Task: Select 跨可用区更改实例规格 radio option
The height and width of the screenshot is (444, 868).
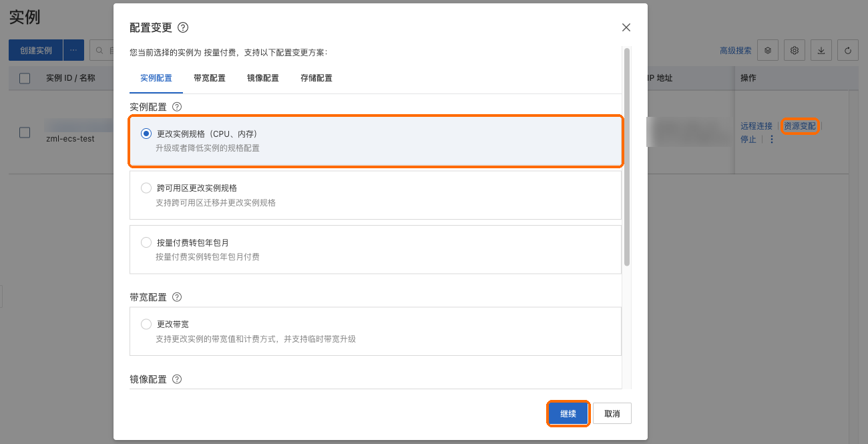Action: [146, 188]
